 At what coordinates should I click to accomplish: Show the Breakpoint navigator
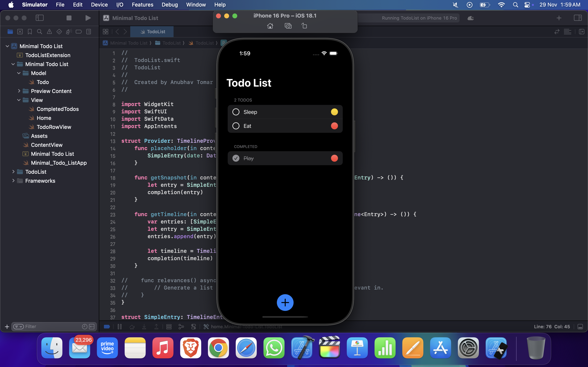pos(79,32)
